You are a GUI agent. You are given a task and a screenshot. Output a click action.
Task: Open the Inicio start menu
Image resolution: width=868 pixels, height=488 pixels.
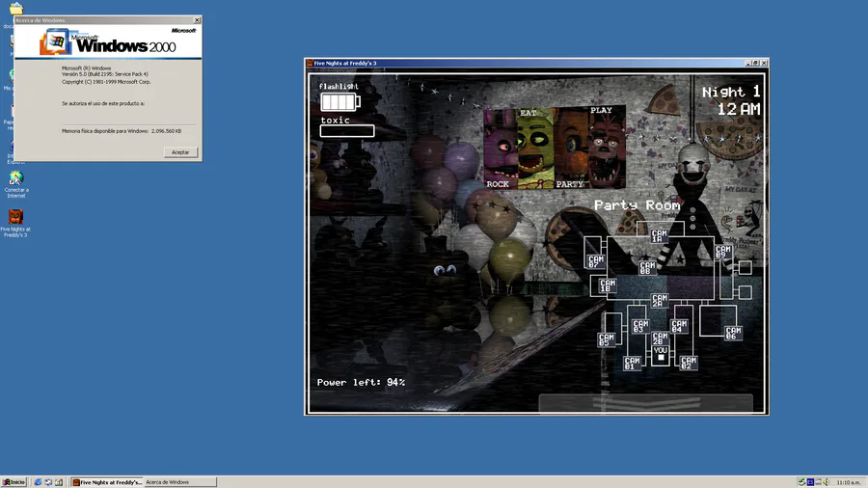[14, 482]
